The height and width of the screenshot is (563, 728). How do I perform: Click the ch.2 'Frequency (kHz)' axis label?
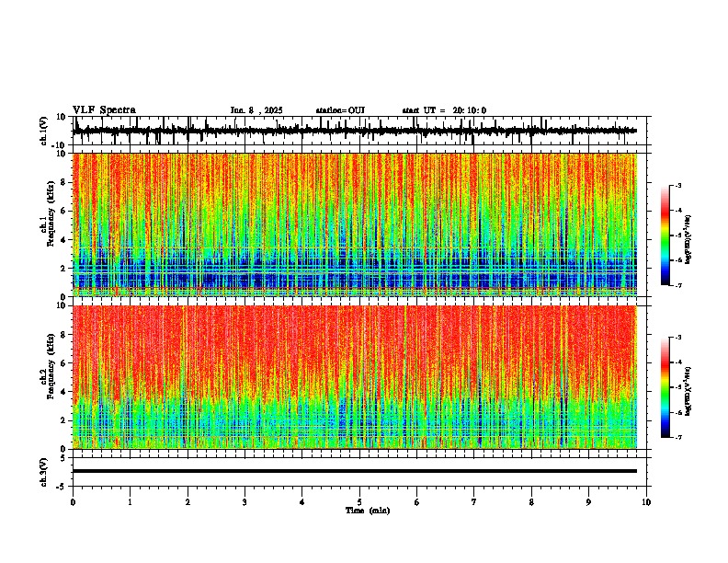click(x=51, y=365)
